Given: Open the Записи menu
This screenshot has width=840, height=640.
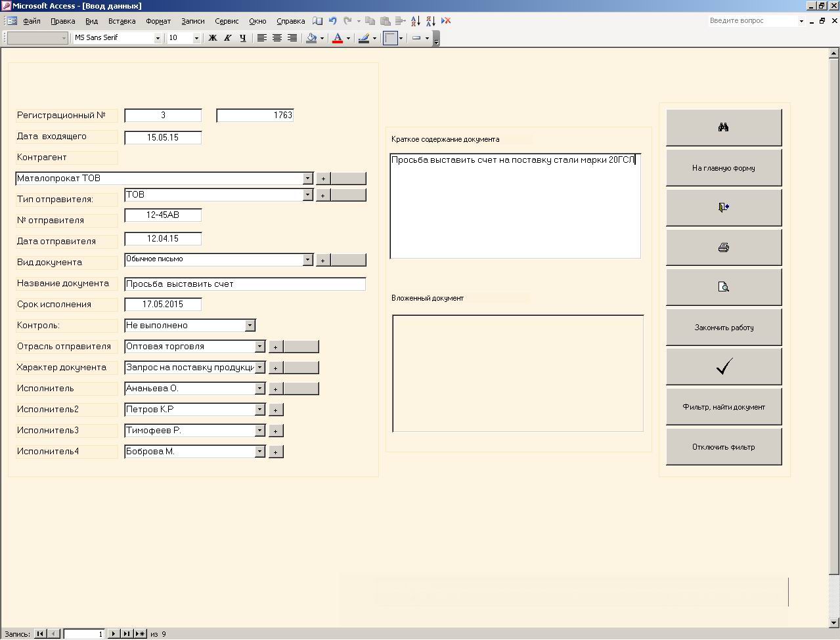Looking at the screenshot, I should click(x=193, y=21).
